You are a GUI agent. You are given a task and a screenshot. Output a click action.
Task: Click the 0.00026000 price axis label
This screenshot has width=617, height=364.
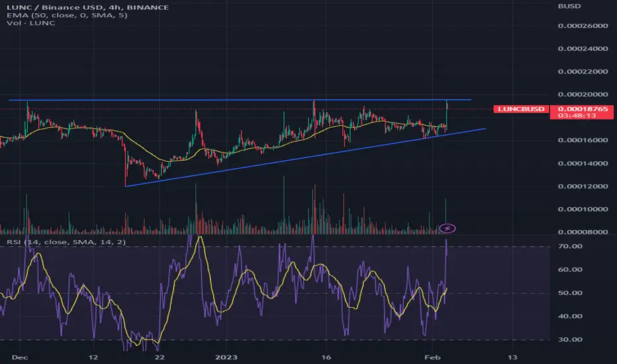coord(583,26)
